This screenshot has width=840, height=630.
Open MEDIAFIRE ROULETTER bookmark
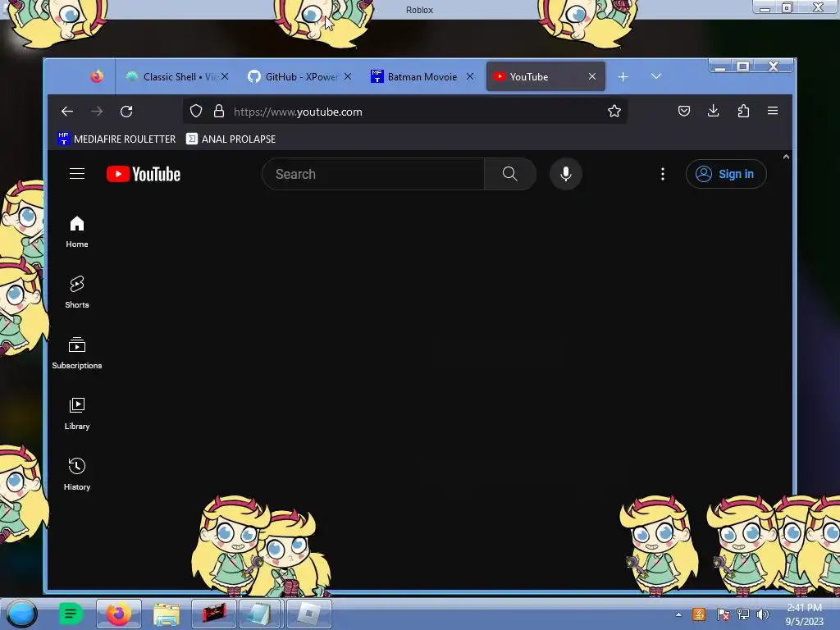click(x=116, y=139)
